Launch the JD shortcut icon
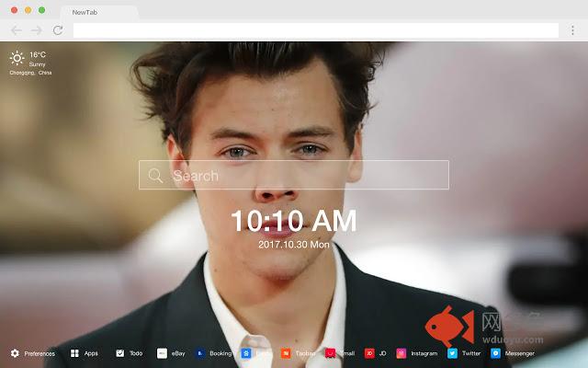The image size is (588, 368). [x=369, y=353]
